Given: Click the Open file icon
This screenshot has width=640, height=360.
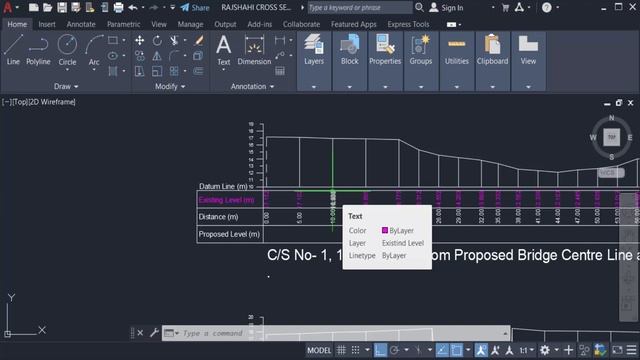Looking at the screenshot, I should click(48, 7).
